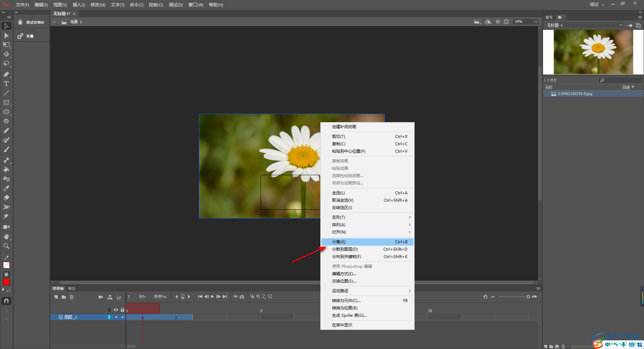Viewport: 644px width, 349px height.
Task: Expand the 运动路径 submenu
Action: (x=367, y=291)
